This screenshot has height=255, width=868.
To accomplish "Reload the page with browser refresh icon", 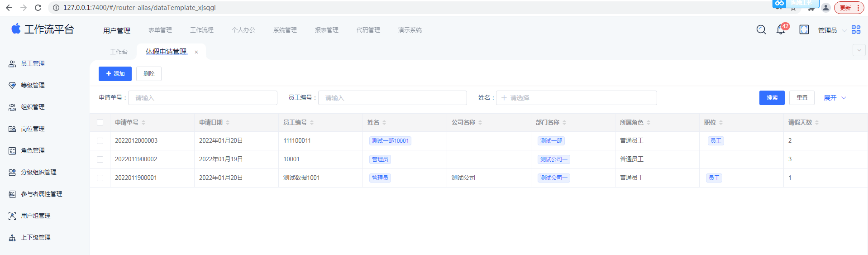I will click(x=38, y=8).
